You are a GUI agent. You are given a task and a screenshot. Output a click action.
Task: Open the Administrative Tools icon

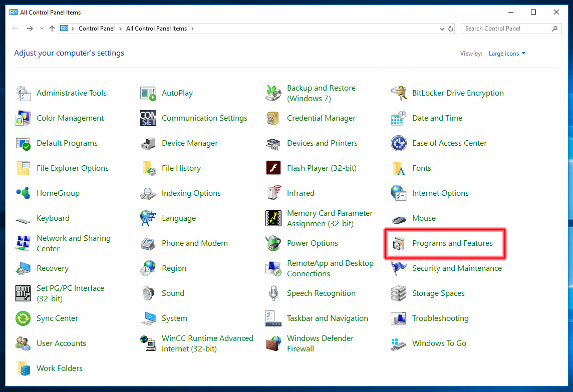click(24, 93)
